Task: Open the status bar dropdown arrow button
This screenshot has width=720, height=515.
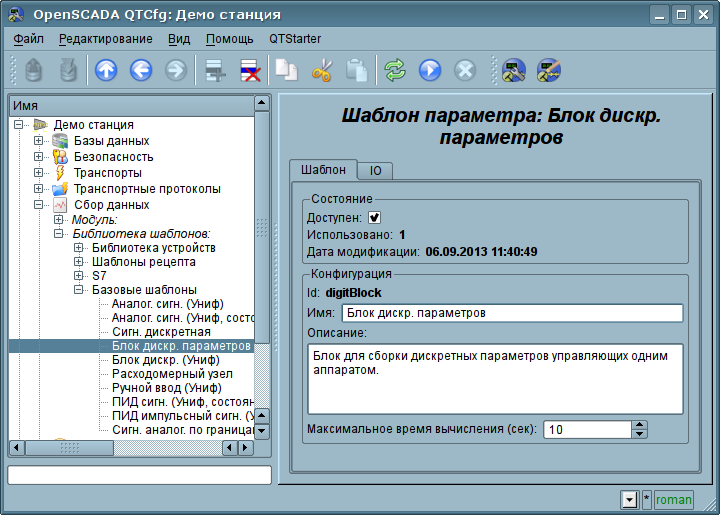Action: tap(629, 499)
